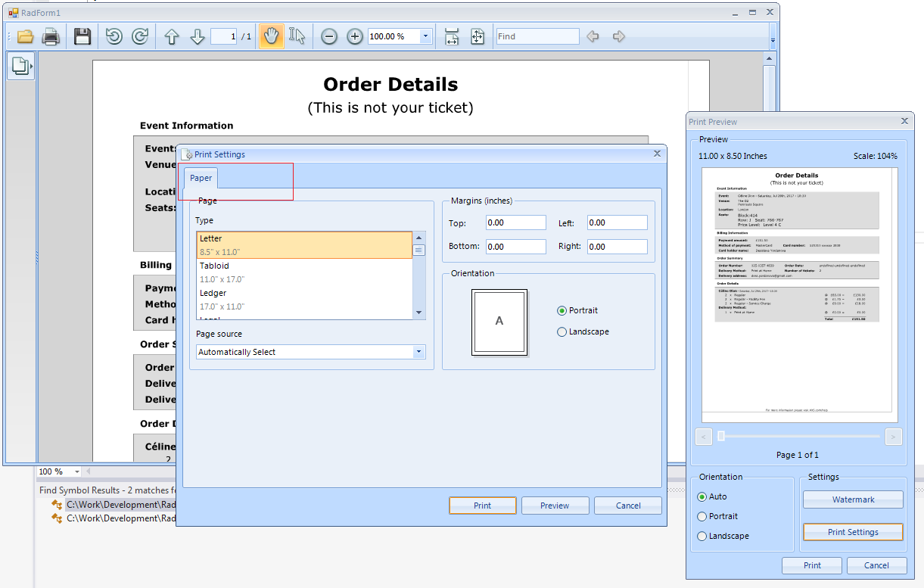924x588 pixels.
Task: Click the Open file folder icon
Action: tap(25, 36)
